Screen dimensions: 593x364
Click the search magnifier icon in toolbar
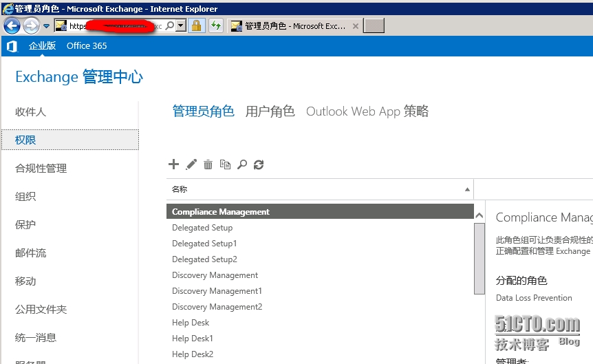click(242, 164)
